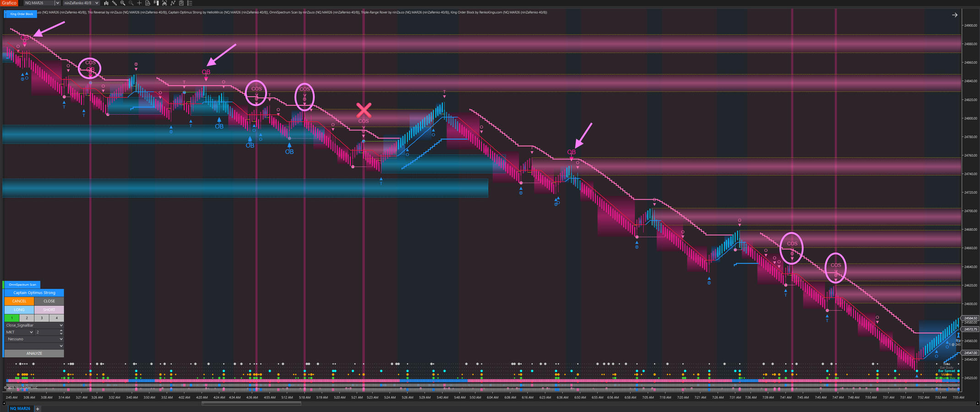The image size is (980, 412).
Task: Open the ninZaRenko 40/8 bar type dropdown
Action: 97,3
